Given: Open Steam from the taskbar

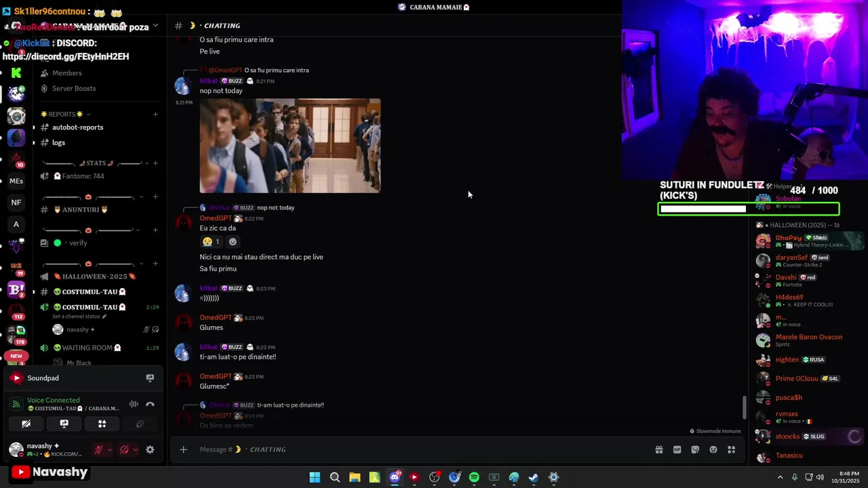Looking at the screenshot, I should 534,477.
